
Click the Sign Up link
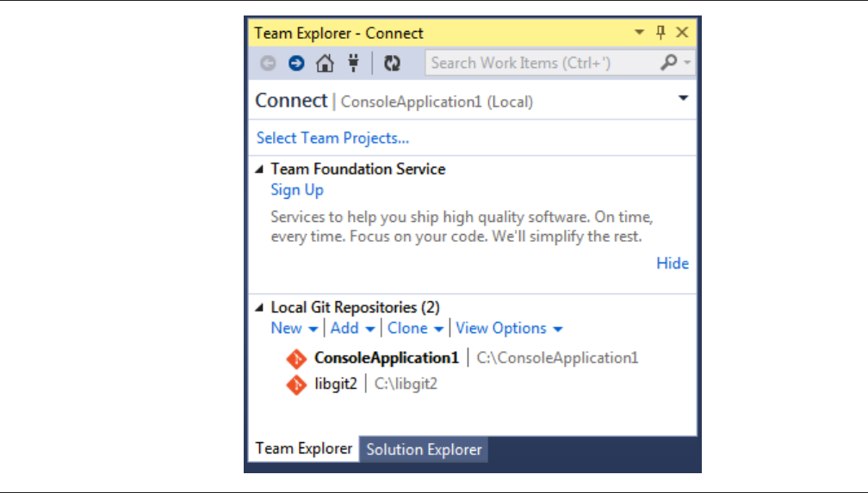pos(296,190)
